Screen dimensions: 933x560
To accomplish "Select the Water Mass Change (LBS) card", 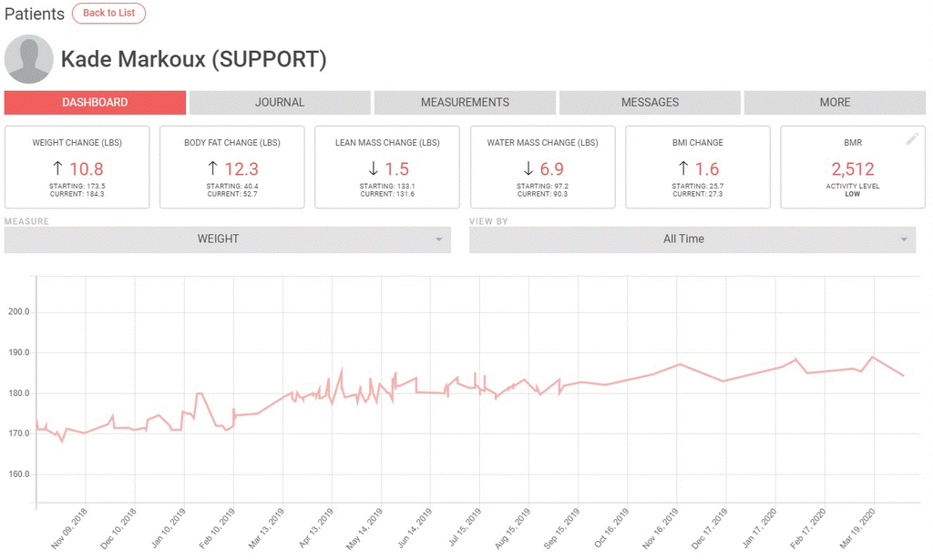I will pyautogui.click(x=543, y=167).
